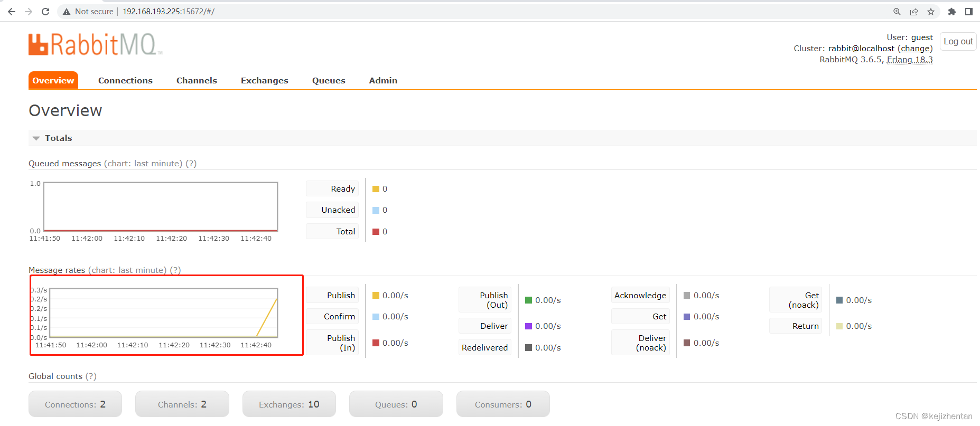
Task: Click the green Publish (Out) swatch
Action: click(x=528, y=300)
